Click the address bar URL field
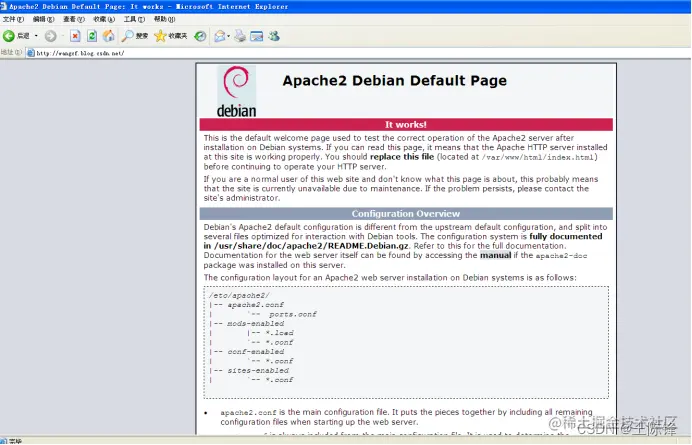The image size is (692, 445). coord(358,53)
